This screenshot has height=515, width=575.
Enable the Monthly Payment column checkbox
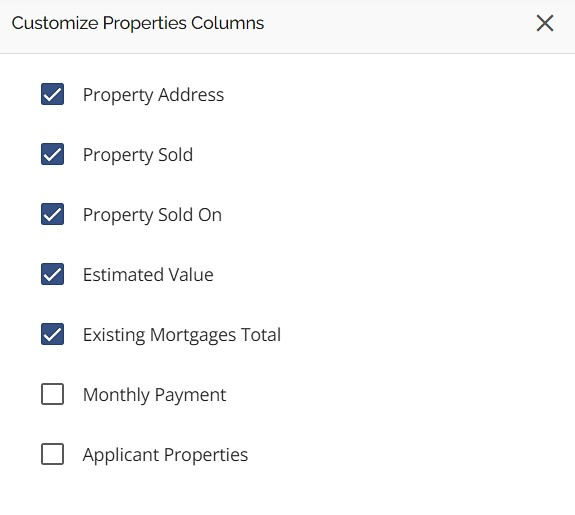click(x=52, y=394)
